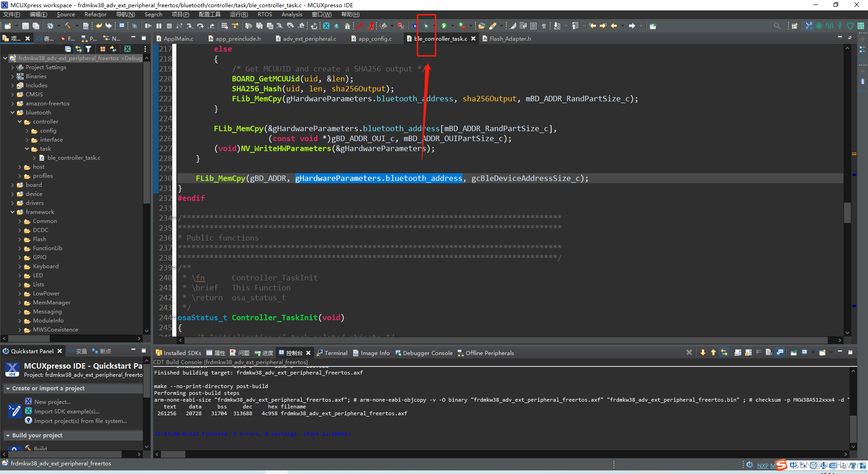The height and width of the screenshot is (474, 868).
Task: Click the green Run toolbar icon
Action: pyautogui.click(x=443, y=26)
